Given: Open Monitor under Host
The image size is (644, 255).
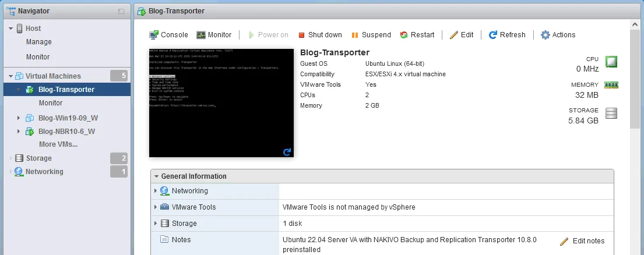Looking at the screenshot, I should click(x=38, y=57).
